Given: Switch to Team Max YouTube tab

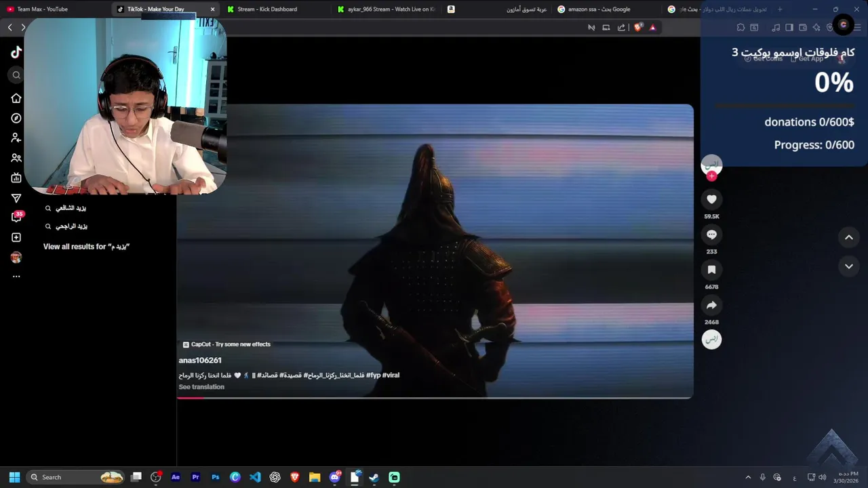Looking at the screenshot, I should tap(54, 9).
